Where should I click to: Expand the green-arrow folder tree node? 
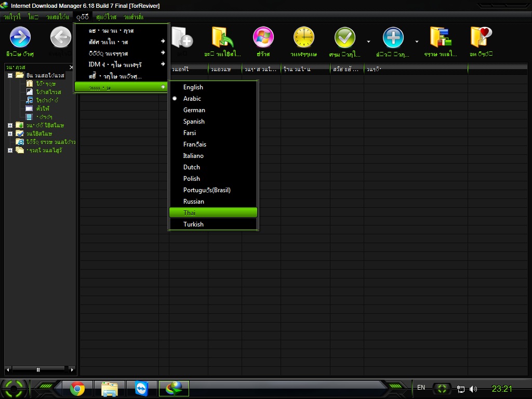pyautogui.click(x=10, y=125)
